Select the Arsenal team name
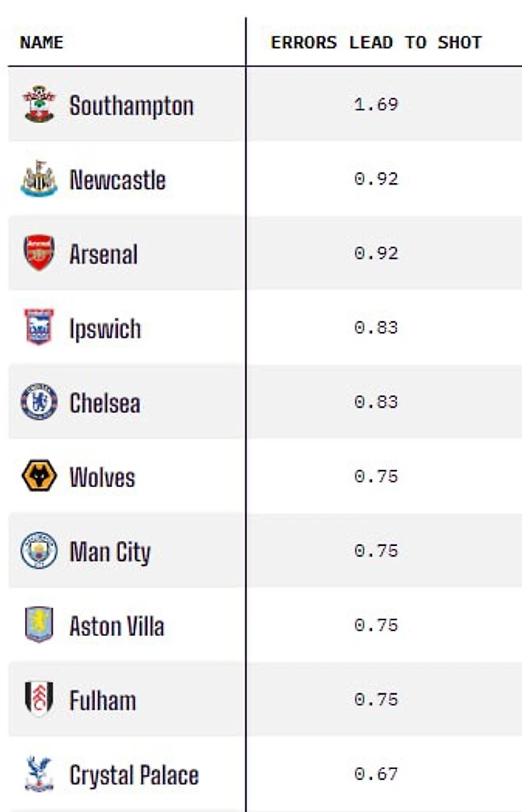This screenshot has height=812, width=522. click(104, 255)
